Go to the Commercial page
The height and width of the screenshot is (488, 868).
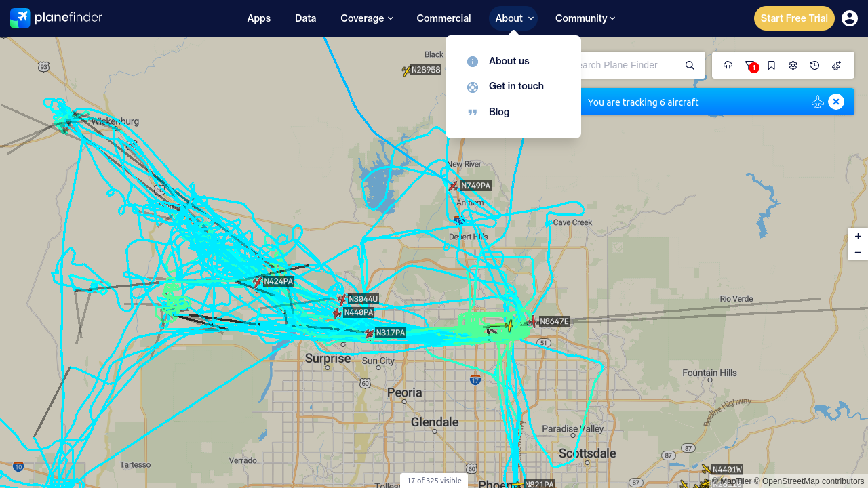tap(443, 18)
